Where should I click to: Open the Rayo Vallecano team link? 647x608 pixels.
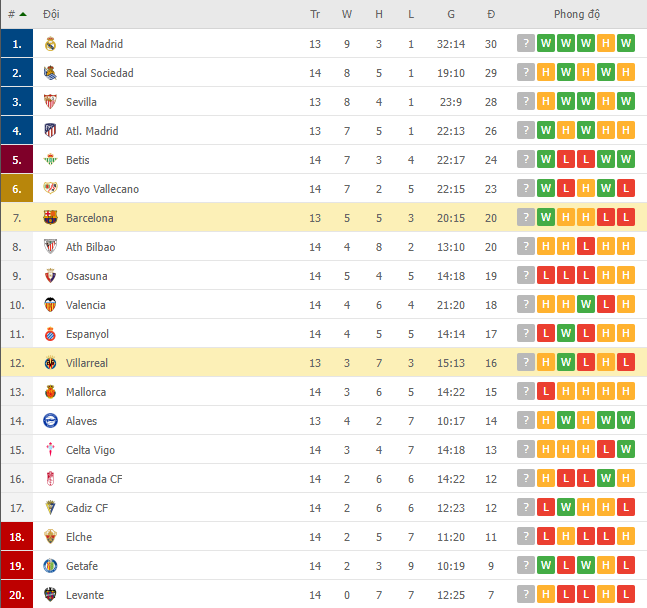(102, 189)
